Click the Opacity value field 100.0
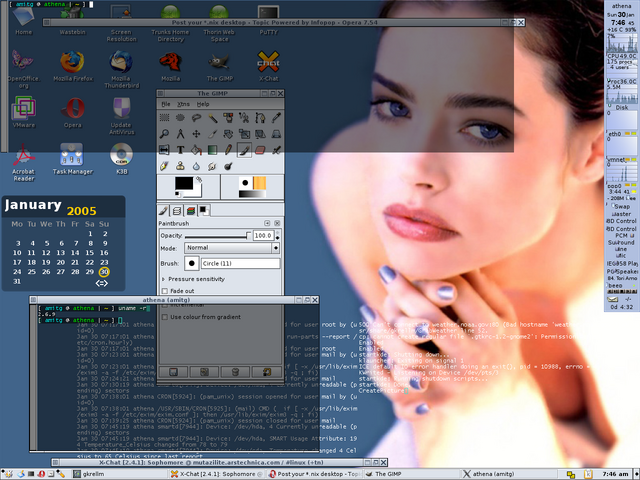This screenshot has height=480, width=640. coord(263,236)
